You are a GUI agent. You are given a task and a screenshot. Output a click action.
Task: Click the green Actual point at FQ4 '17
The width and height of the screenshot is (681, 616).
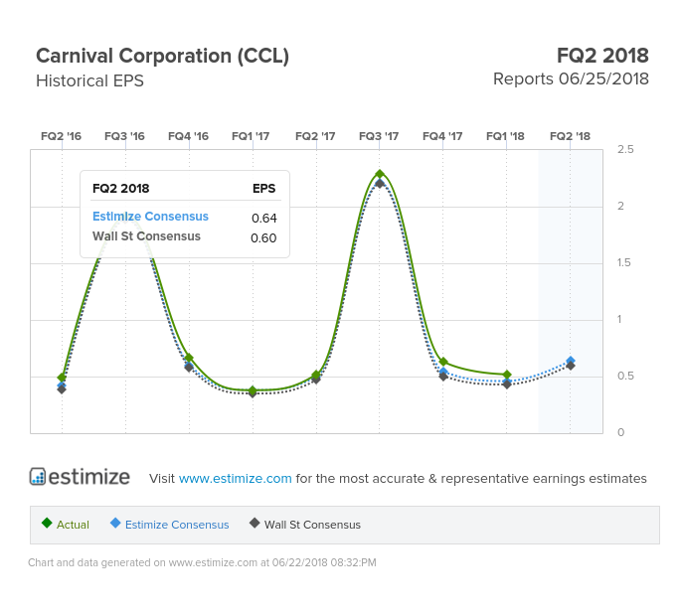click(x=443, y=362)
